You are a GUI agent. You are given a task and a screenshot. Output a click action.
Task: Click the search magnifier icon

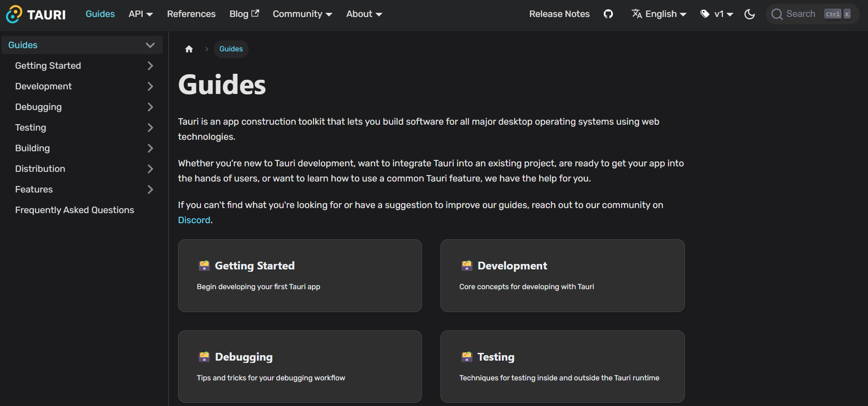click(777, 14)
